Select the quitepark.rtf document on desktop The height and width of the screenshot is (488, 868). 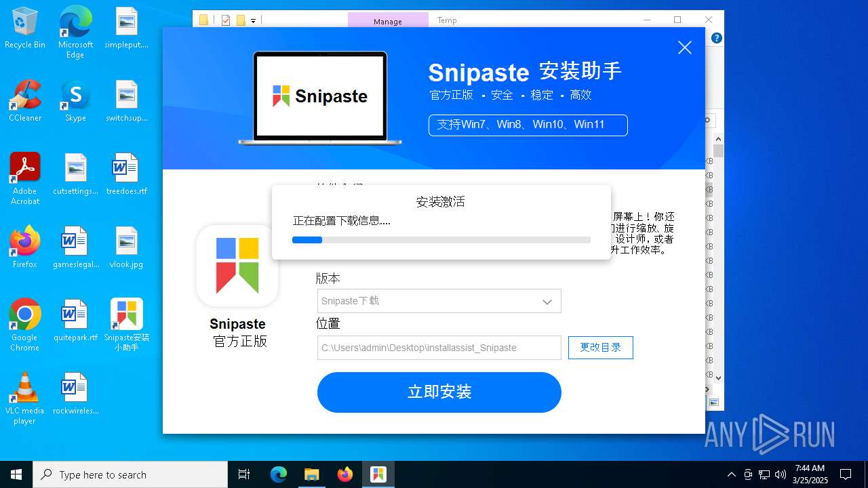(x=75, y=321)
